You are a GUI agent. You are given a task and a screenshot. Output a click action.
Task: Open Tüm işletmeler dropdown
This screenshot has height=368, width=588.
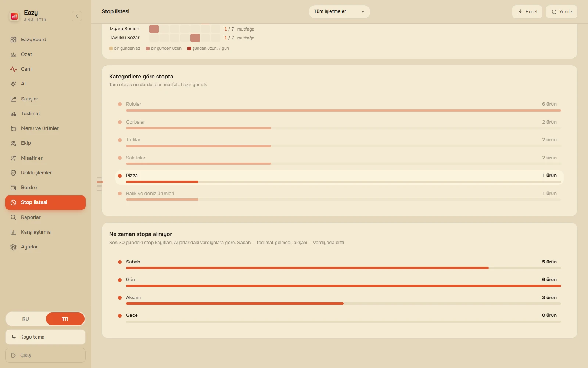339,12
